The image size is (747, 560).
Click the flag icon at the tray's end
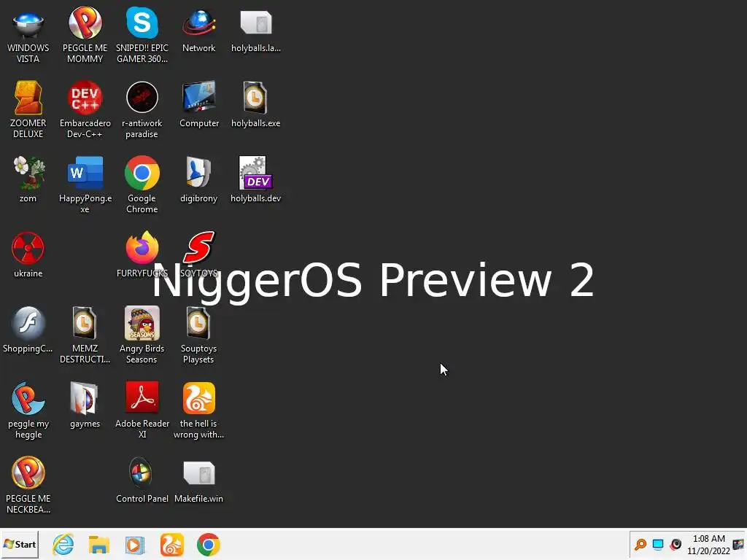pos(738,544)
